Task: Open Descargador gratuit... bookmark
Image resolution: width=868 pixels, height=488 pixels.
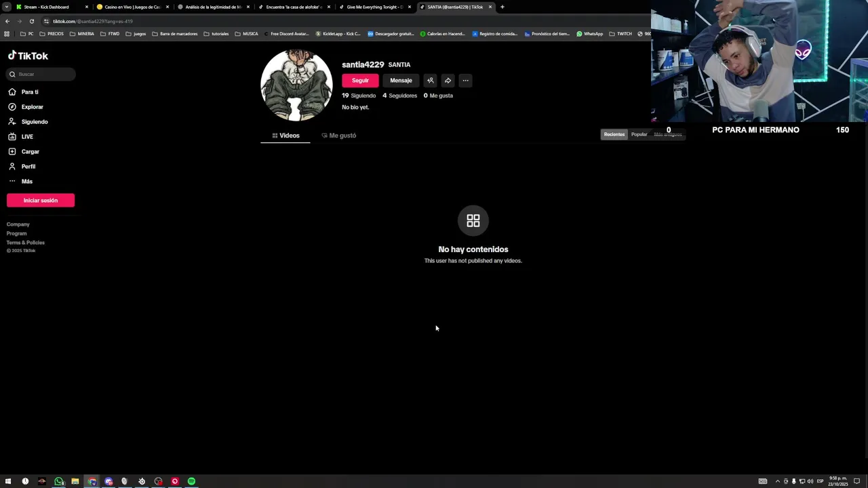Action: click(x=391, y=33)
